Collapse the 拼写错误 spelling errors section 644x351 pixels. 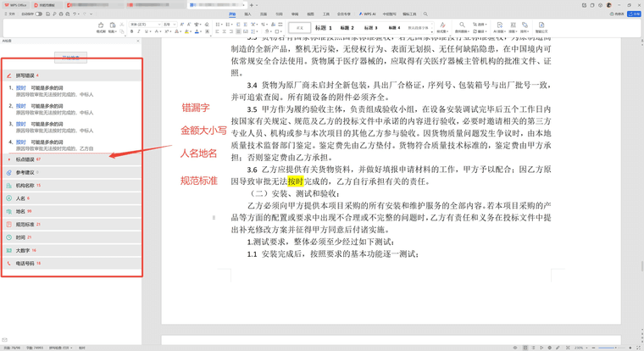click(72, 75)
